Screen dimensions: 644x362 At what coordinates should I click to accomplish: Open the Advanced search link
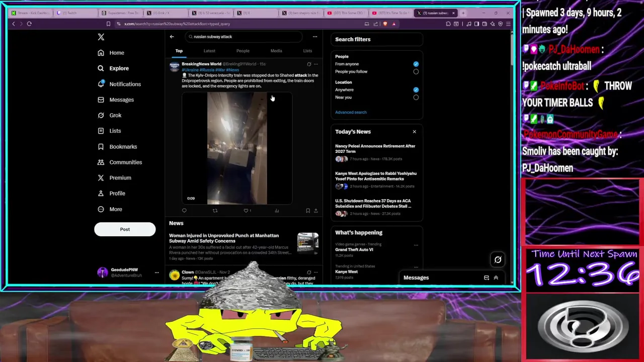(351, 112)
